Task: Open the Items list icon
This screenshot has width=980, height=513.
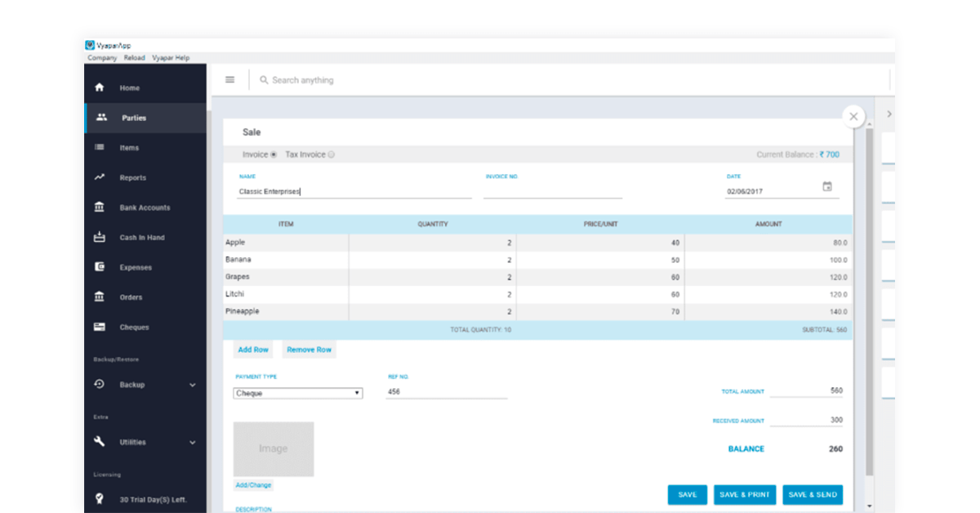Action: tap(100, 147)
